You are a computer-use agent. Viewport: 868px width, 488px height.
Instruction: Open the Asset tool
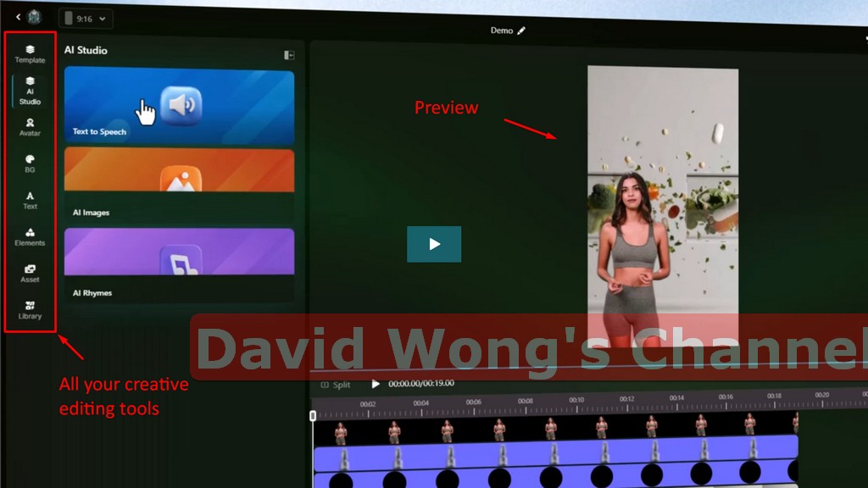(30, 273)
